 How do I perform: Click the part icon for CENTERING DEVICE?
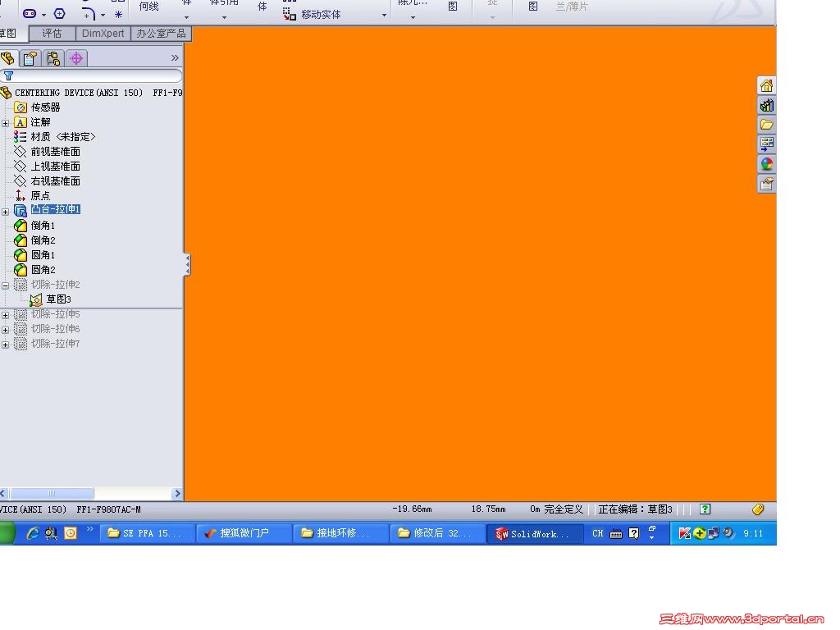(6, 93)
